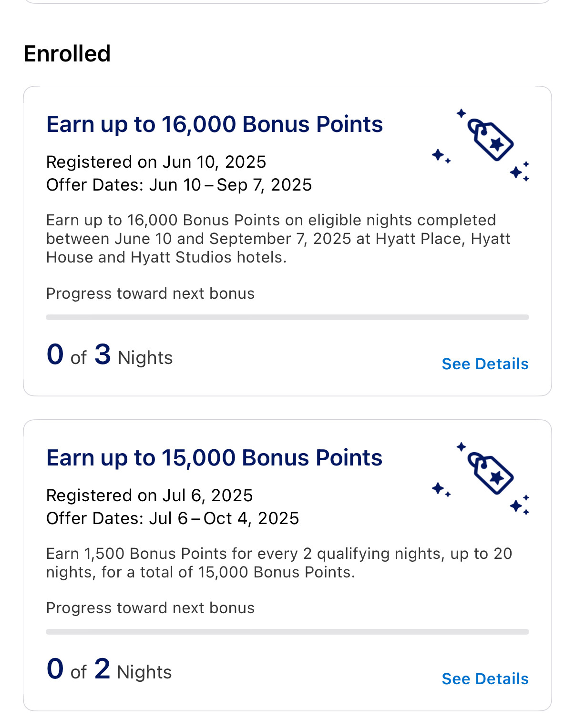
Task: Open See Details for 15,000 Bonus Points offer
Action: click(x=485, y=678)
